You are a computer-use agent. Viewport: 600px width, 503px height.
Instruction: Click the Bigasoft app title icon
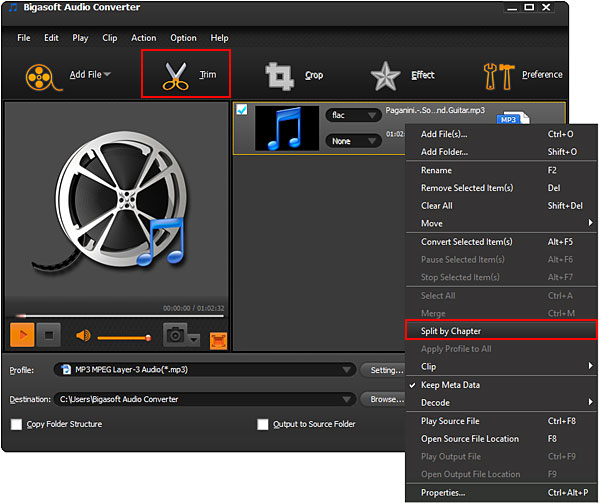13,7
